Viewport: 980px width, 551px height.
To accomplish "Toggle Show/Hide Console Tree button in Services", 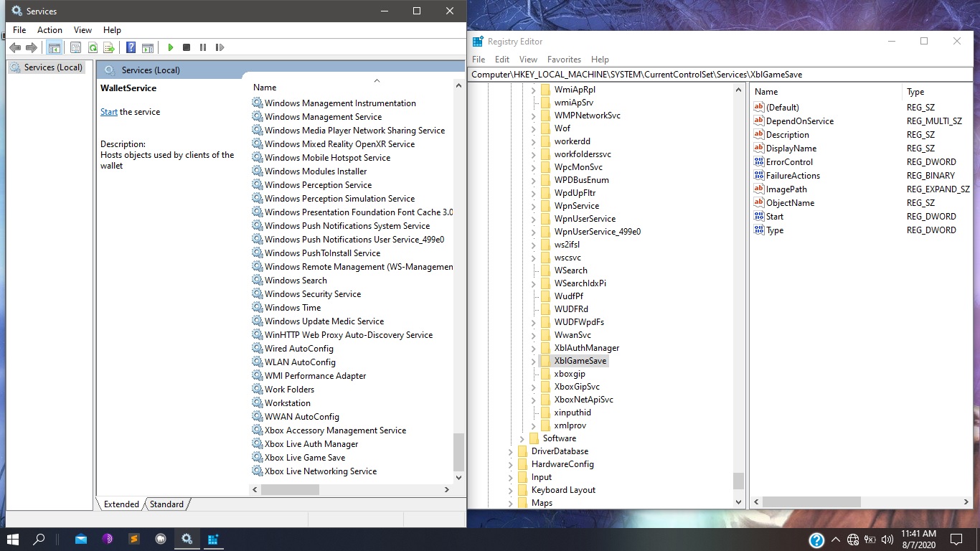I will click(54, 47).
